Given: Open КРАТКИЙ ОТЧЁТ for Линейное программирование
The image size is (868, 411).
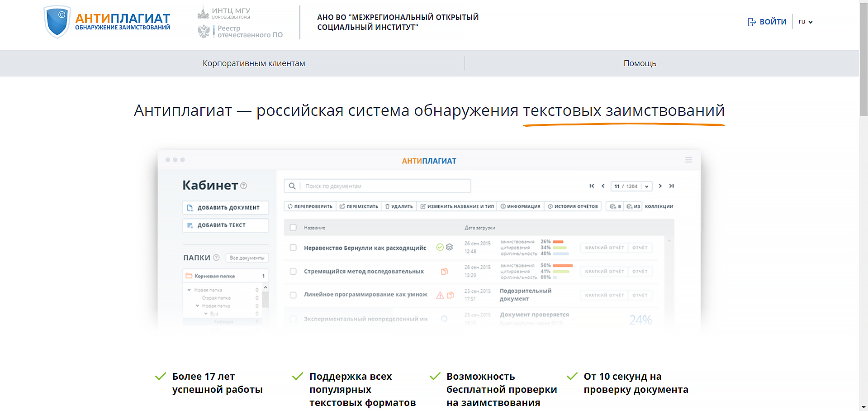Looking at the screenshot, I should [x=604, y=295].
